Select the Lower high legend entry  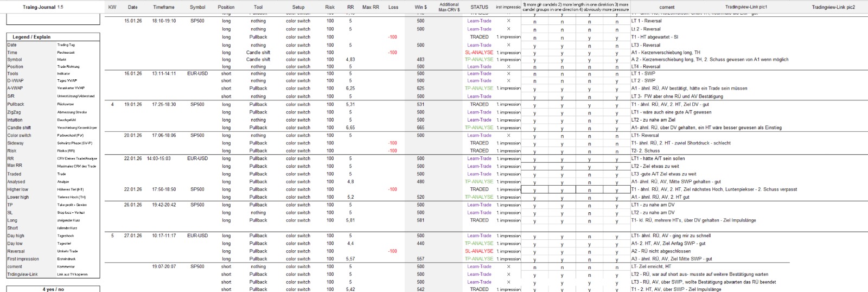click(x=18, y=197)
